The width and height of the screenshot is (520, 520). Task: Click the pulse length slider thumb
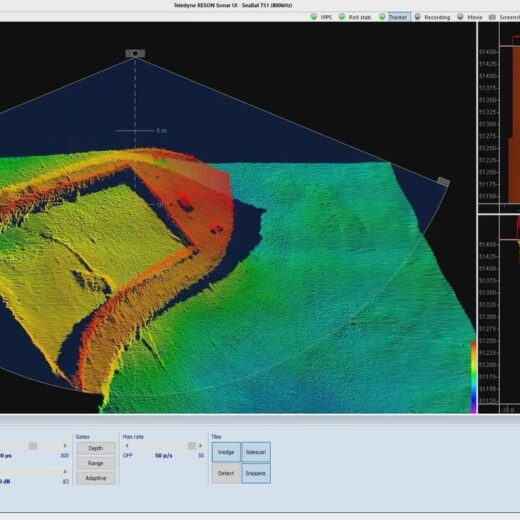click(x=33, y=446)
